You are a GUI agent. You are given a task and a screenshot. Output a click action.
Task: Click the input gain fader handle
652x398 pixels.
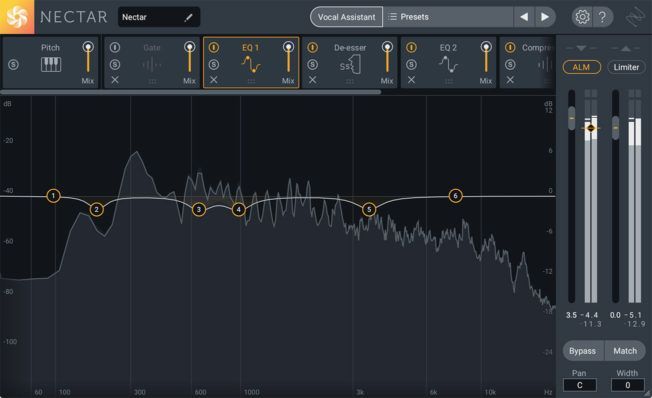coord(572,118)
